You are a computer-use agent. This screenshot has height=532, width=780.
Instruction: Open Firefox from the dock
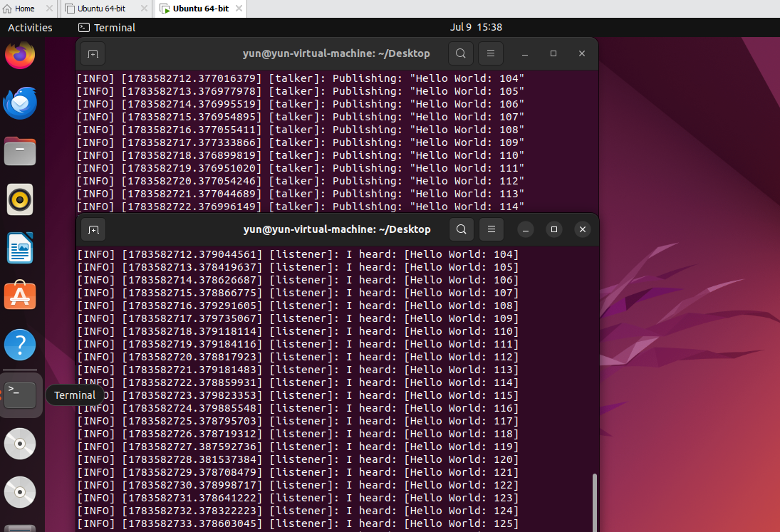point(20,55)
